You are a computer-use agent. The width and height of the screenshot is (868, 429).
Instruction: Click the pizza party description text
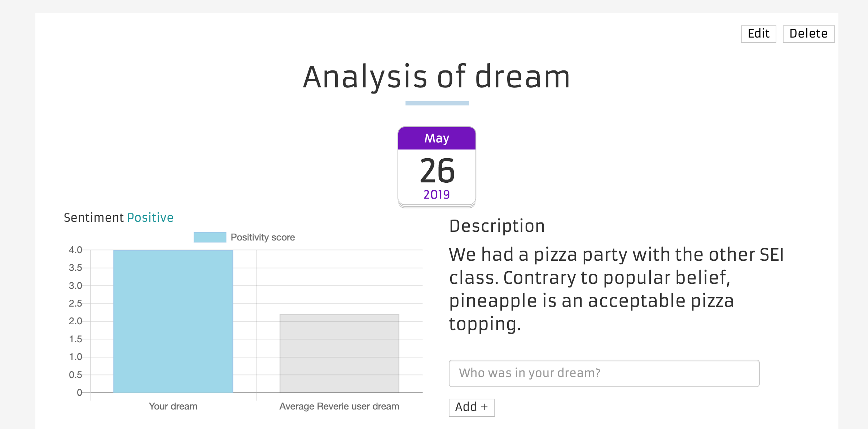616,289
